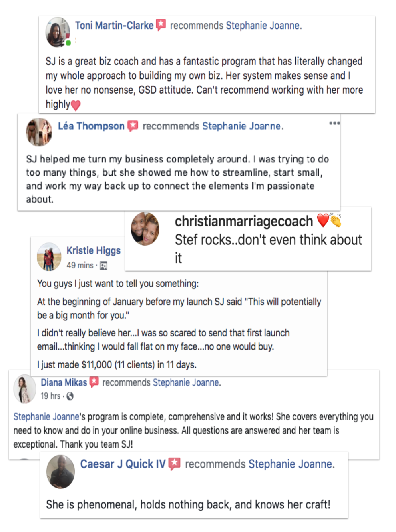This screenshot has height=532, width=396.
Task: Click the audience icon next to 49 mins
Action: (x=103, y=266)
